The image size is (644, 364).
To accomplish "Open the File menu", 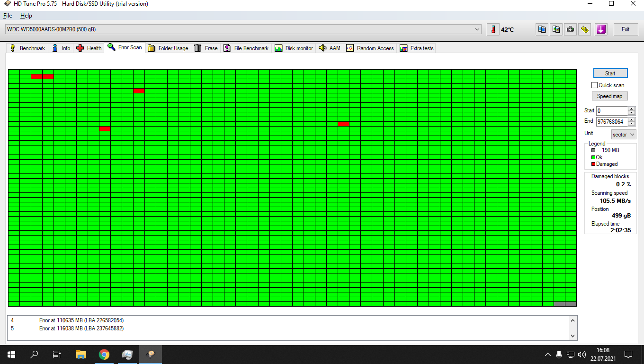I will 8,16.
